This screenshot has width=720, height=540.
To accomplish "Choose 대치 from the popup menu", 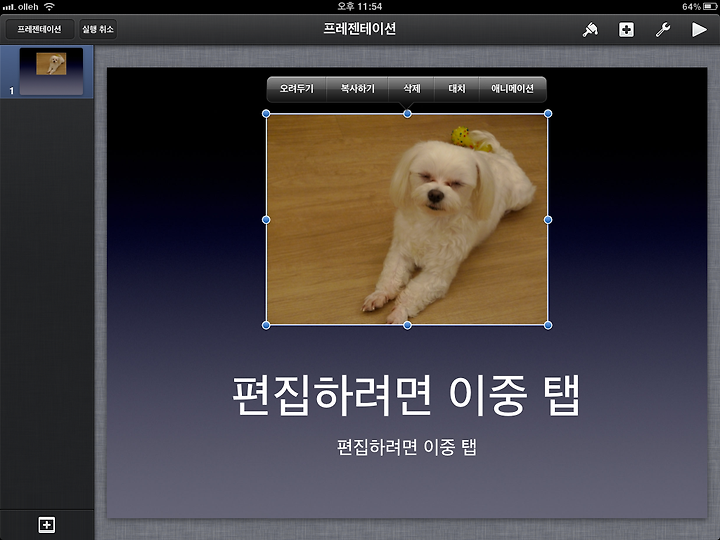I will click(x=457, y=89).
